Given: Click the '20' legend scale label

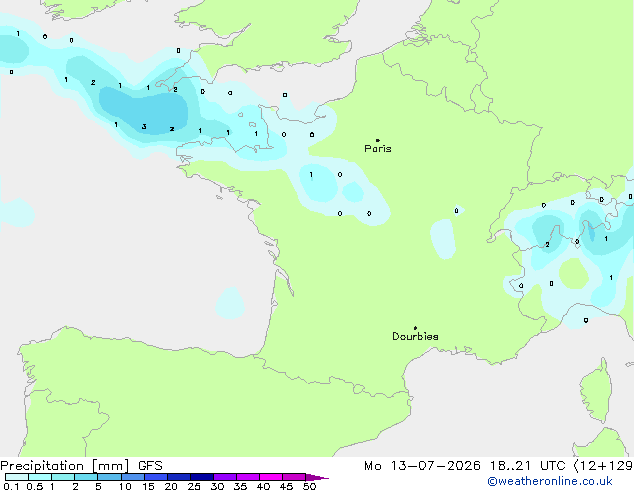Looking at the screenshot, I should coord(171,486).
